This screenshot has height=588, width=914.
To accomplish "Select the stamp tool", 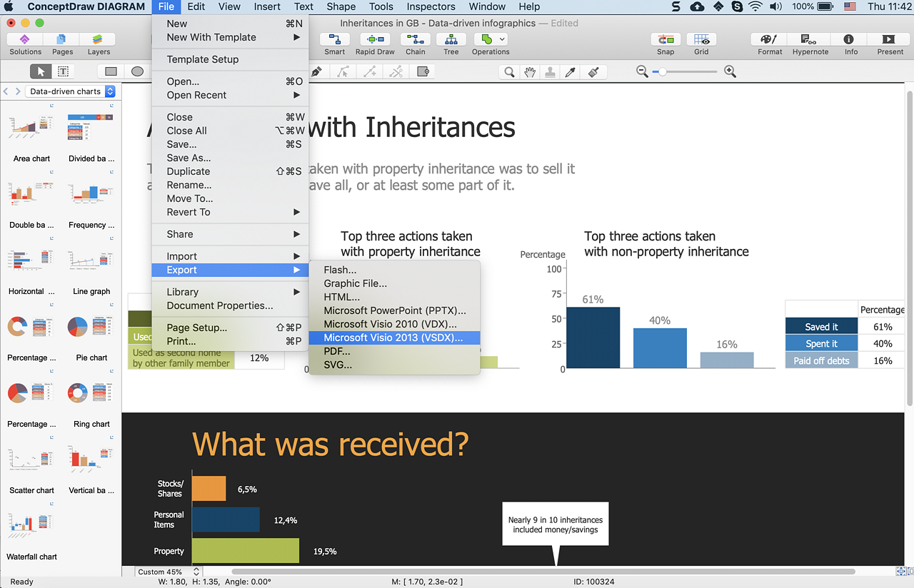I will pos(551,72).
